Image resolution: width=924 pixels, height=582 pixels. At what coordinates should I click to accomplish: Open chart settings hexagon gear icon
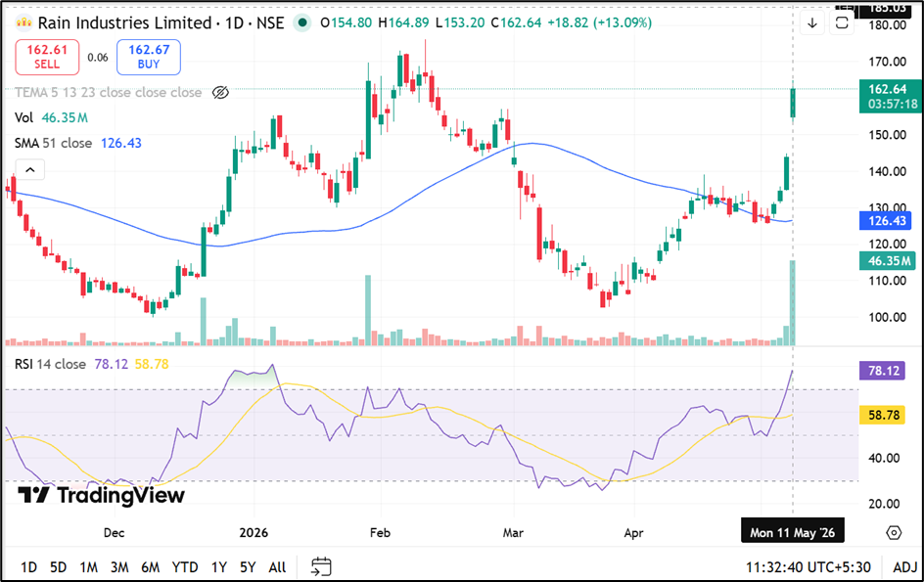point(894,532)
